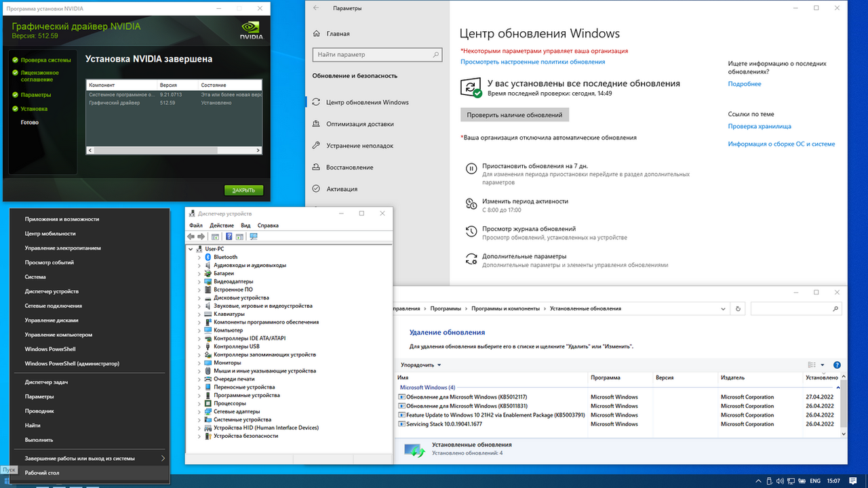
Task: Expand the Видеоадаптеры node
Action: pos(199,281)
